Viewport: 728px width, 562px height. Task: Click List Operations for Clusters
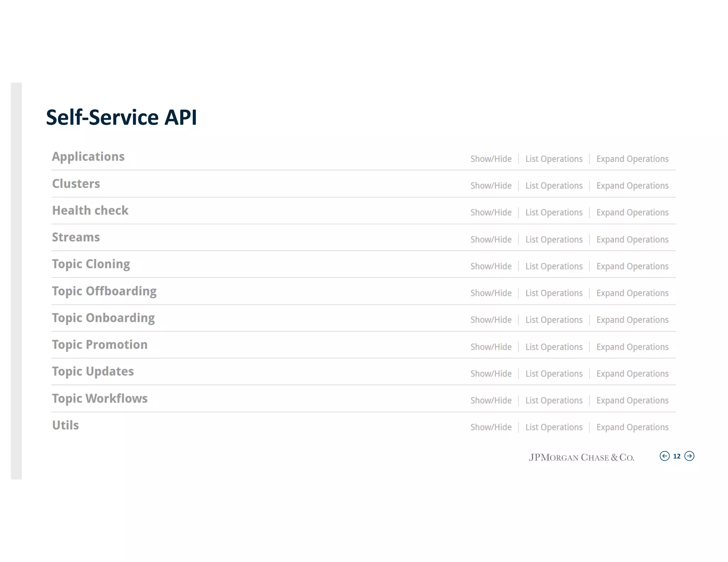click(554, 185)
